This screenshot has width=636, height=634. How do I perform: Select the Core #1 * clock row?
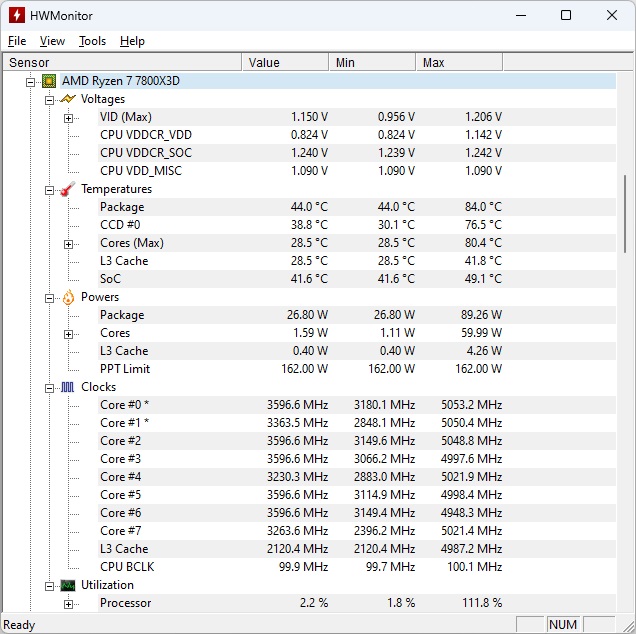[x=357, y=423]
